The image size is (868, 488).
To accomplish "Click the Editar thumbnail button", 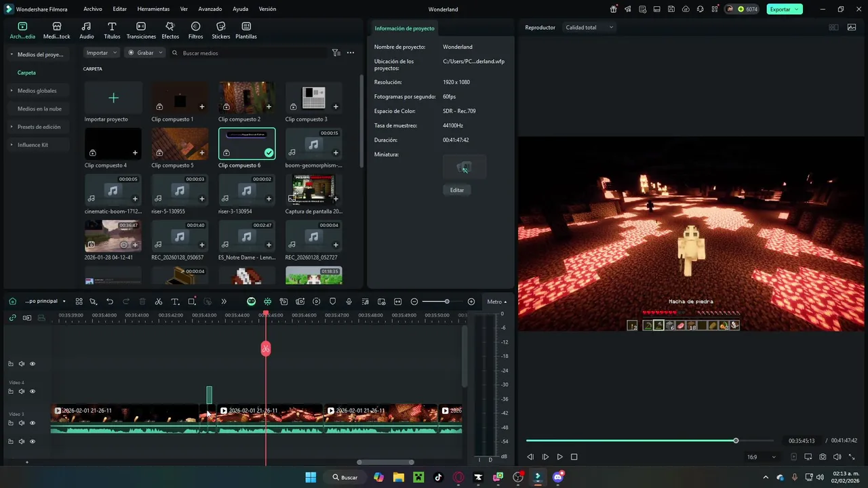I will [x=457, y=190].
